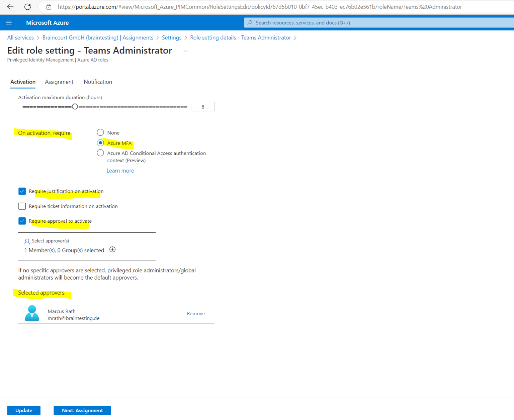The width and height of the screenshot is (514, 420).
Task: Click the add approver plus icon
Action: (112, 249)
